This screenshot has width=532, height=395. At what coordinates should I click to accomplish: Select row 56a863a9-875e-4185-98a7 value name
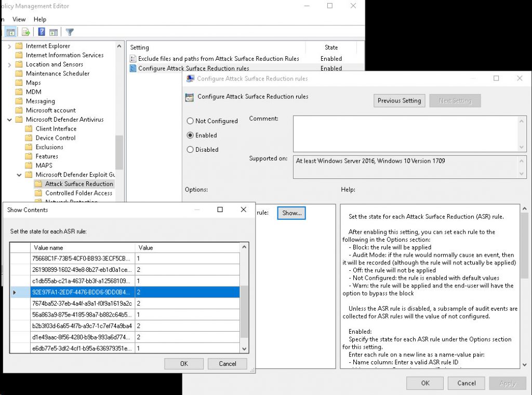[83, 314]
